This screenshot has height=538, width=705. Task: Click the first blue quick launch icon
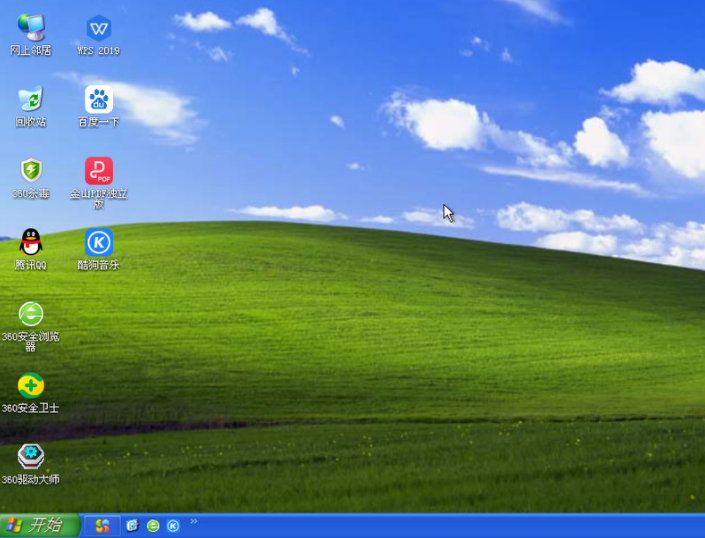[x=132, y=525]
